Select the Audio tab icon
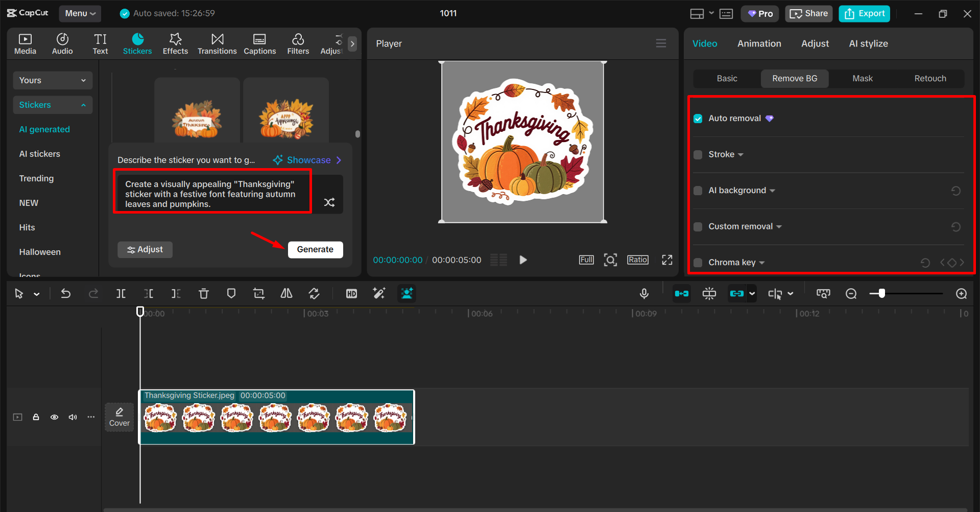Viewport: 980px width, 512px height. click(62, 43)
